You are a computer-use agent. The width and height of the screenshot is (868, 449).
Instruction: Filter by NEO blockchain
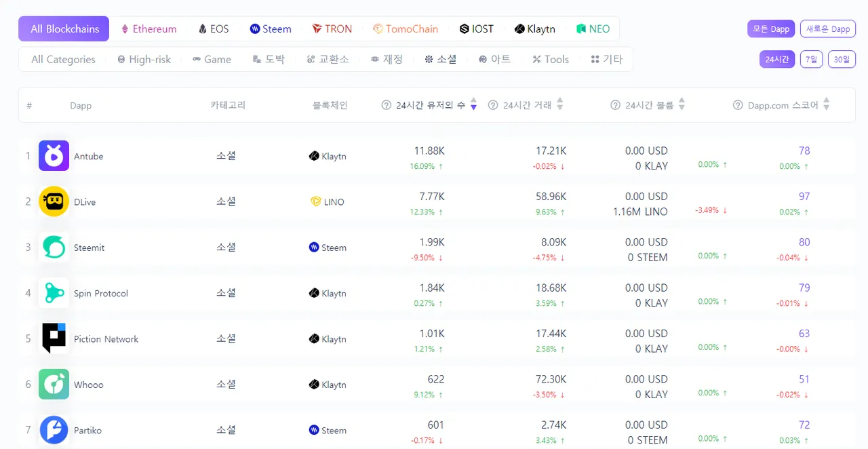(x=593, y=28)
